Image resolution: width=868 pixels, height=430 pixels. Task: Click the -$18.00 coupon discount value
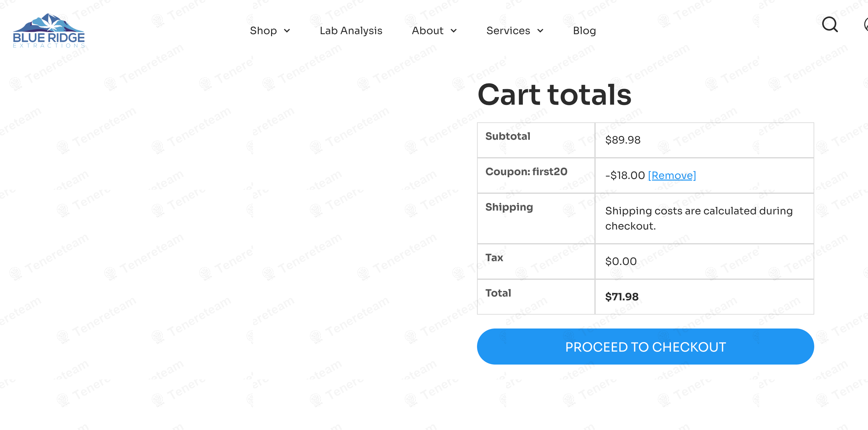625,175
